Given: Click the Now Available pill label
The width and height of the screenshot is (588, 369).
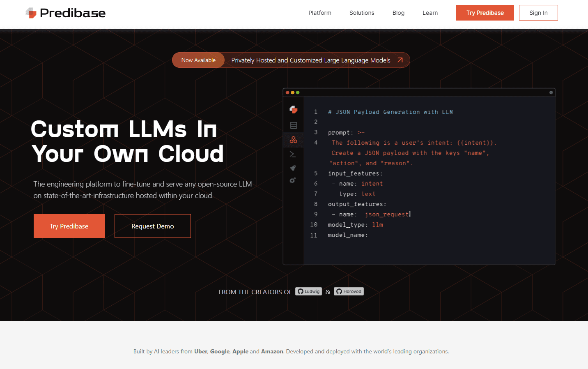Looking at the screenshot, I should point(198,60).
